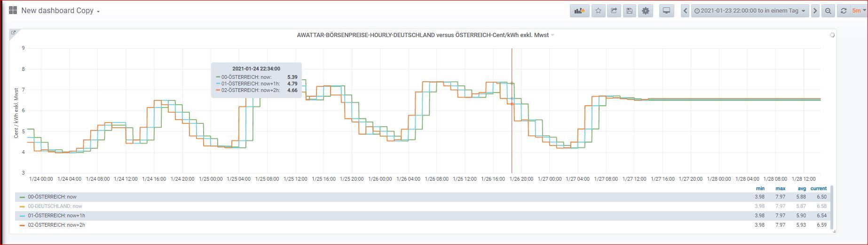Sort legend by current column
Screen dimensions: 868x245
click(819, 189)
